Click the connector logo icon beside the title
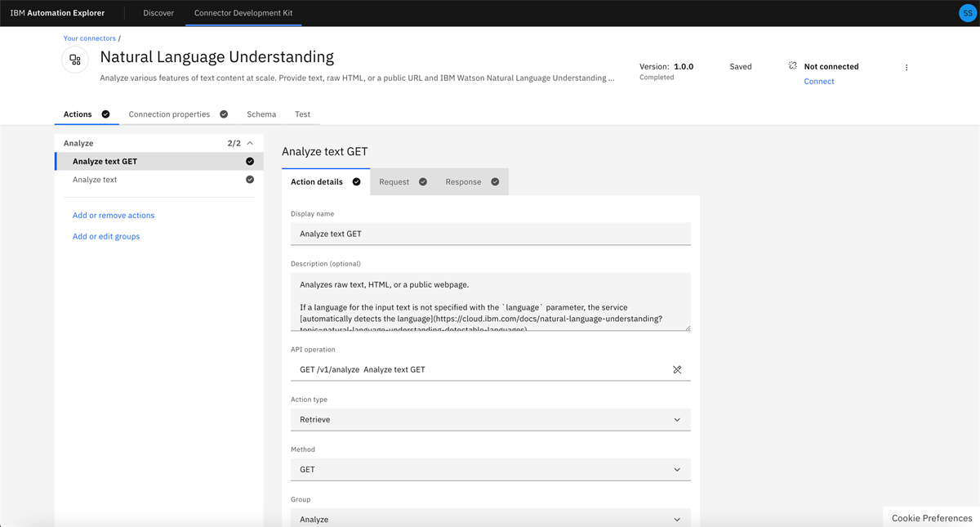980x527 pixels. (75, 60)
